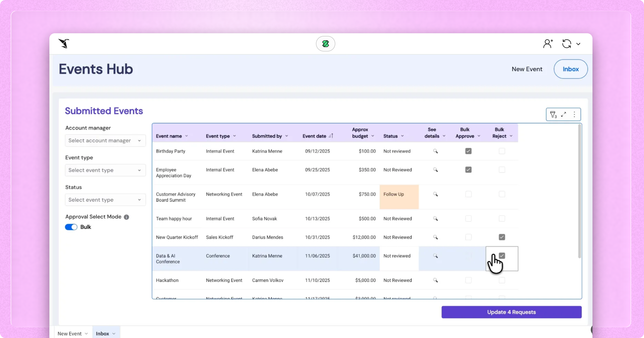Click the Update 4 Requests button
Viewport: 644px width, 338px height.
coord(511,312)
